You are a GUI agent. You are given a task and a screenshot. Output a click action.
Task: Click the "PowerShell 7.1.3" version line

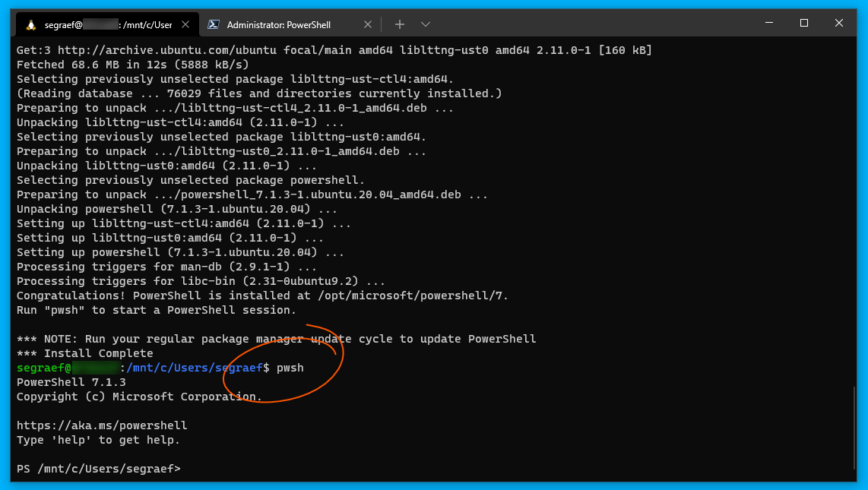coord(71,382)
